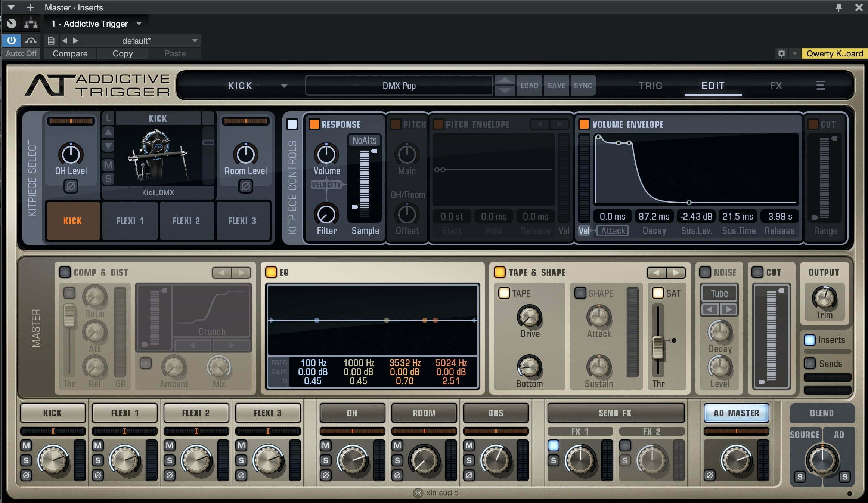
Task: Toggle plugin power bypass button
Action: click(12, 40)
